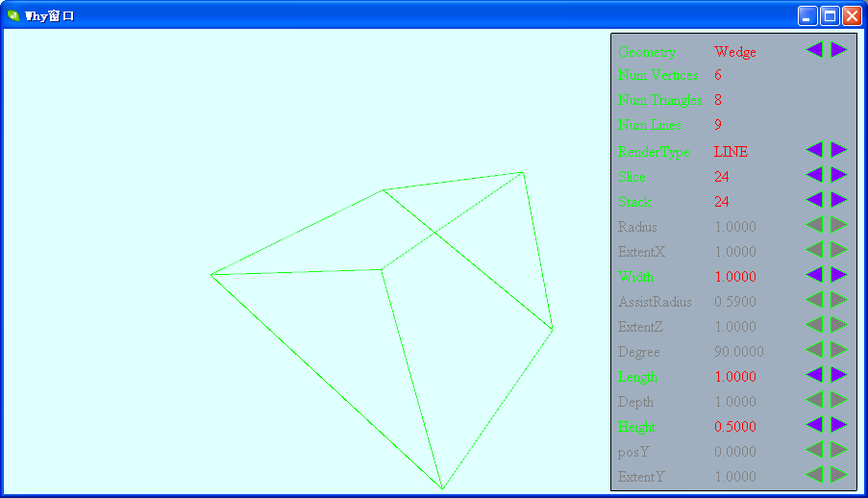Decrease the Slice value
The width and height of the screenshot is (868, 498).
click(814, 175)
